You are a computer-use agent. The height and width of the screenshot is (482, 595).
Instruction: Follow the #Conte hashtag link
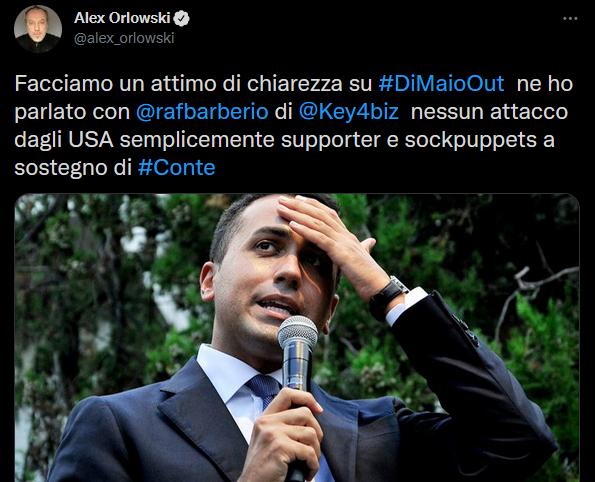(176, 167)
